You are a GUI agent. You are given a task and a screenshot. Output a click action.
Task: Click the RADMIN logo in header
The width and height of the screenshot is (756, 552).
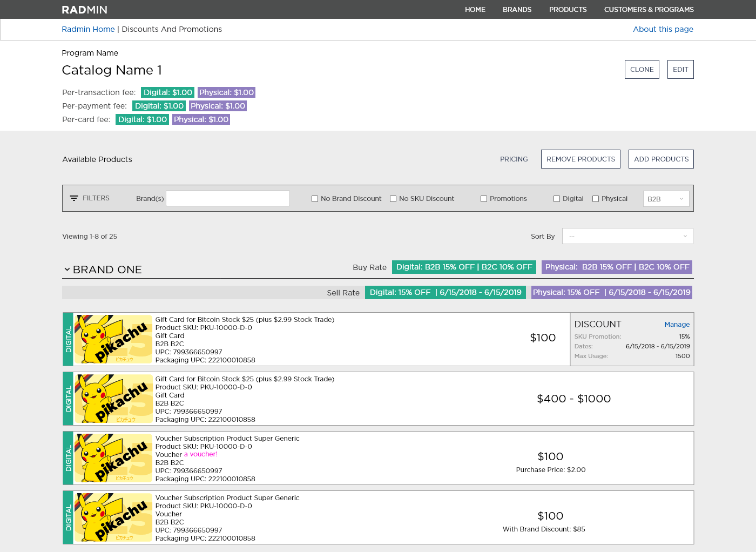point(84,10)
